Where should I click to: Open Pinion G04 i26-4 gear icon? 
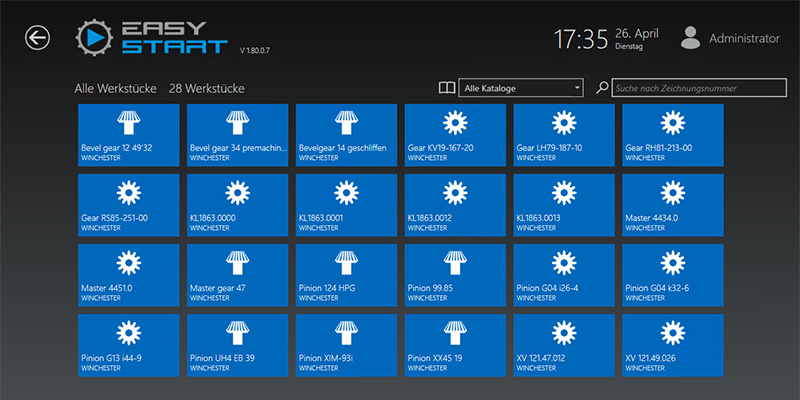564,263
